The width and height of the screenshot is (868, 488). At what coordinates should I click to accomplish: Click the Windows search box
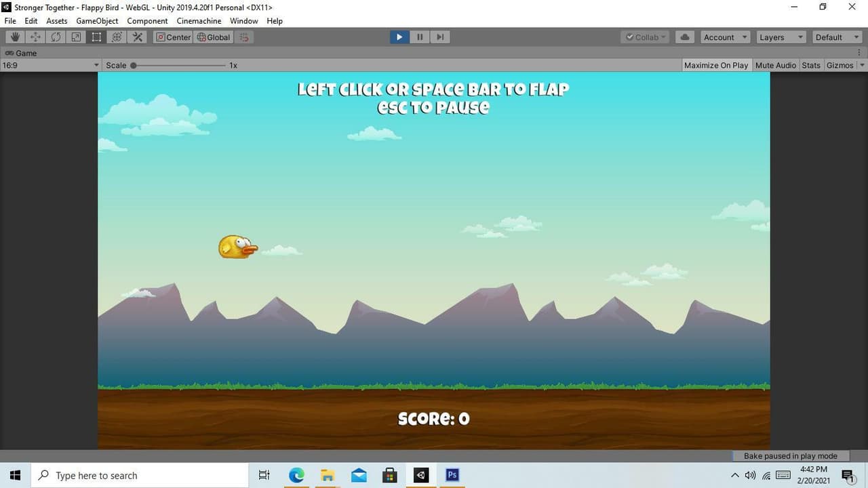point(140,475)
